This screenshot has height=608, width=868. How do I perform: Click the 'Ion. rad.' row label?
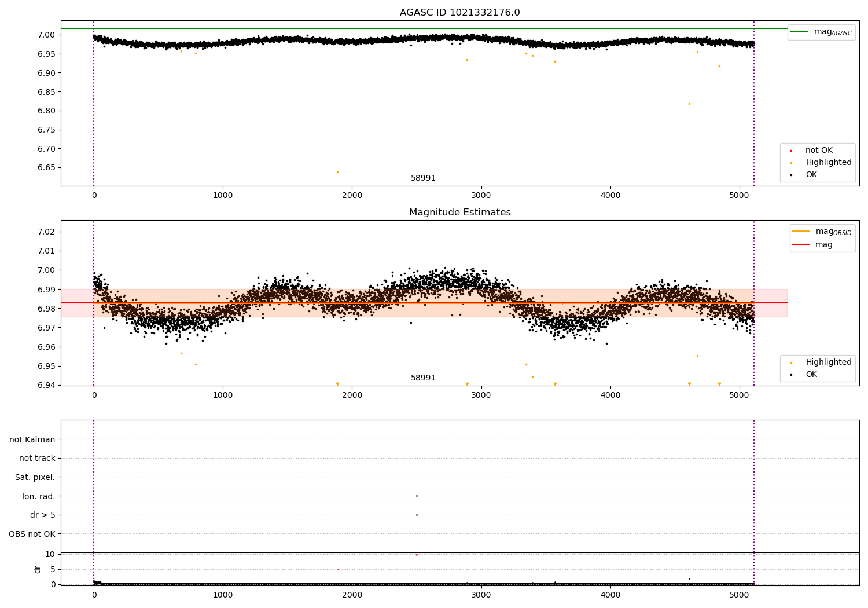click(39, 496)
